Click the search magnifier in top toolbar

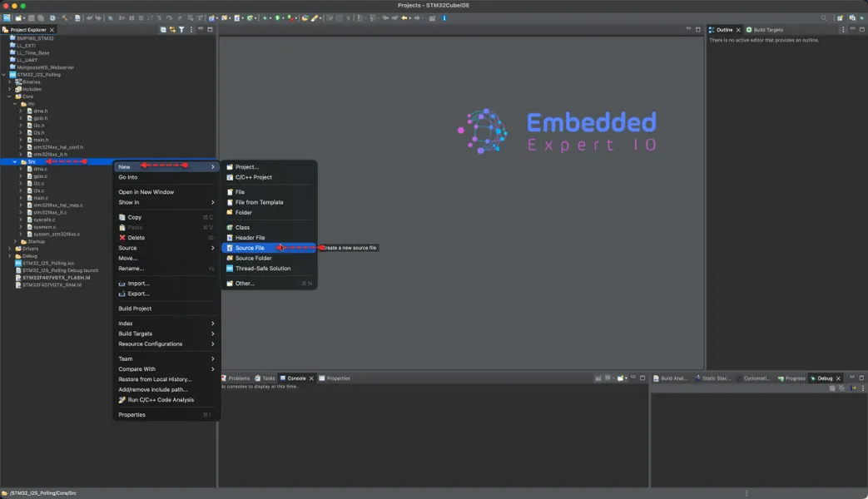(x=824, y=18)
